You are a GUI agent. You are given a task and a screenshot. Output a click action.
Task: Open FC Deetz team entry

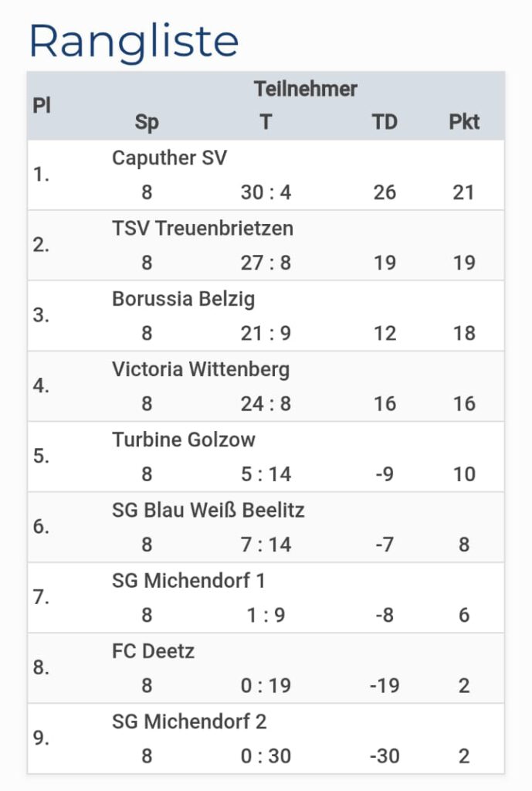click(153, 651)
